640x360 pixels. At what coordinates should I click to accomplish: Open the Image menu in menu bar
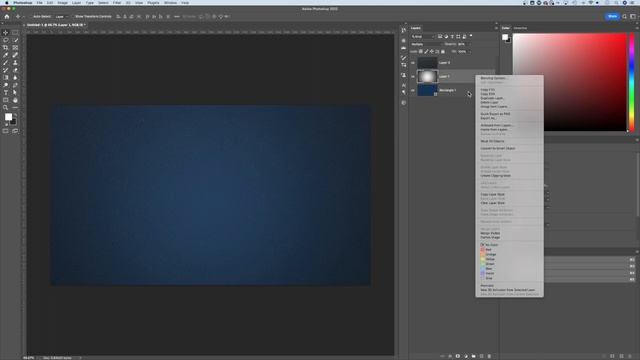62,2
